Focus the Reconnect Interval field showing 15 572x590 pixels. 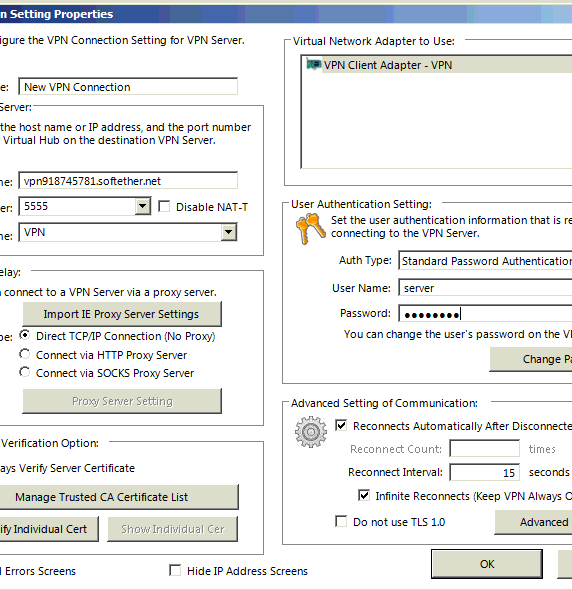[x=485, y=473]
